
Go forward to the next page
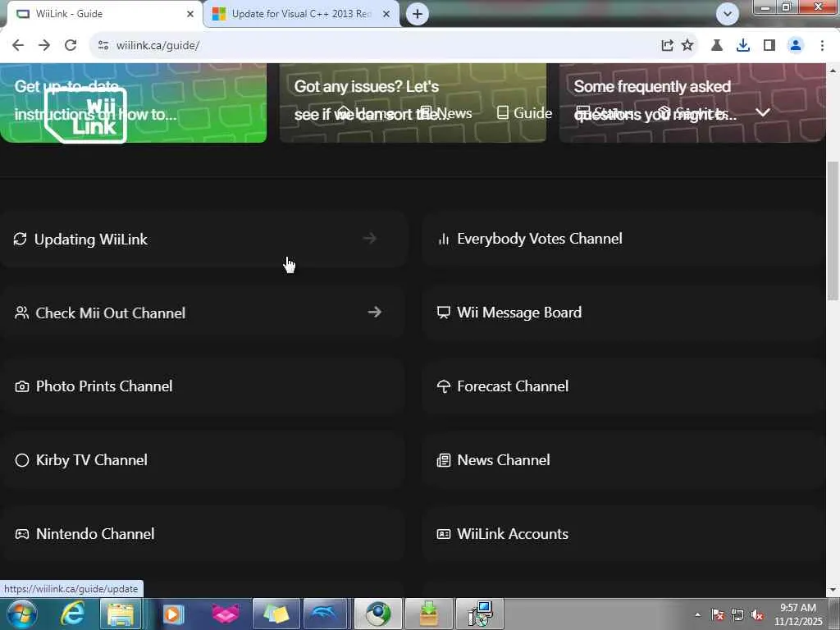point(44,46)
